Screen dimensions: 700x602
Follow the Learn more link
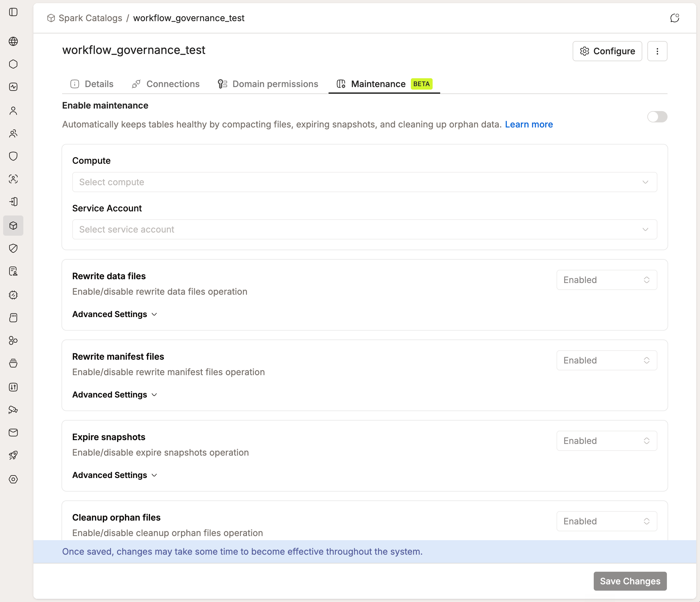(x=529, y=124)
